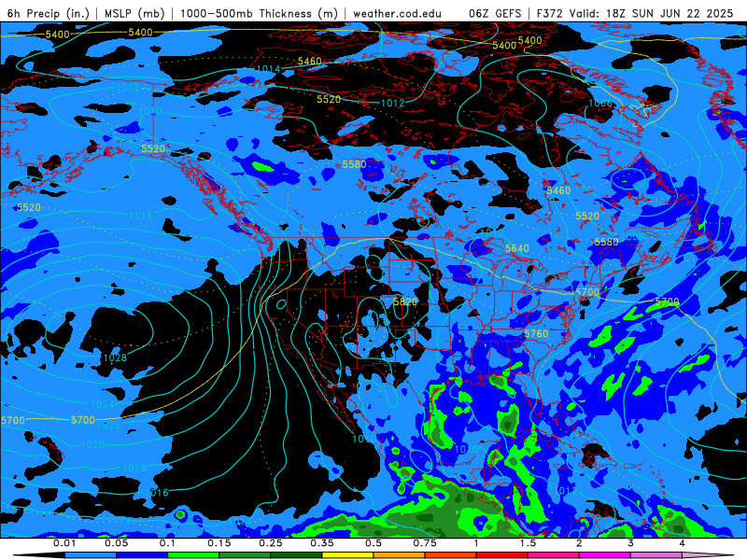Click the 1024 isobar label
This screenshot has height=560, width=747.
pyautogui.click(x=103, y=404)
